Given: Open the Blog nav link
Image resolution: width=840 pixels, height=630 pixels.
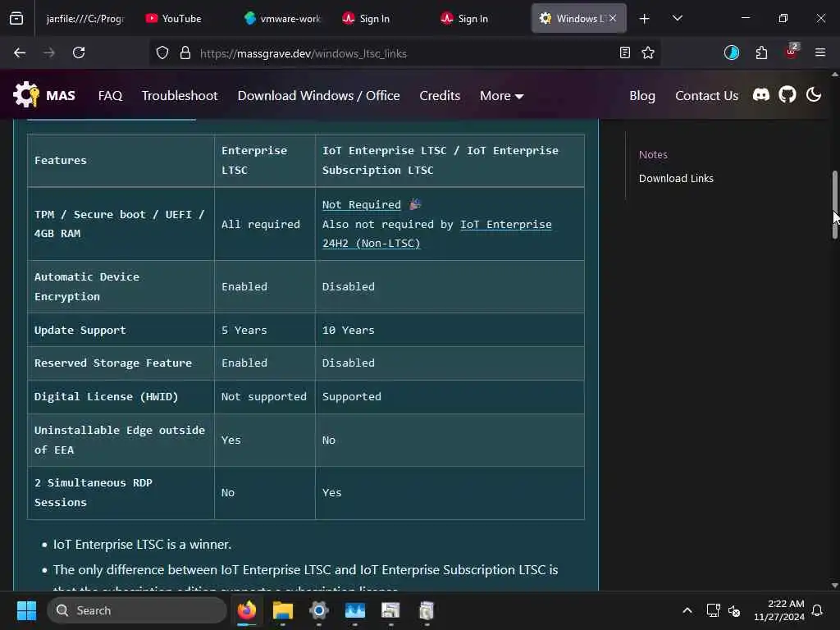Looking at the screenshot, I should 642,96.
